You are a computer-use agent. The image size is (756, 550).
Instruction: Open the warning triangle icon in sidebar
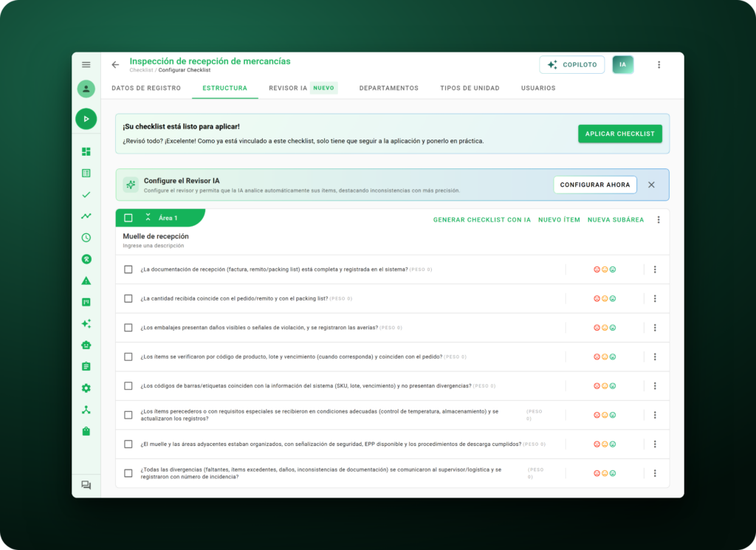tap(86, 281)
